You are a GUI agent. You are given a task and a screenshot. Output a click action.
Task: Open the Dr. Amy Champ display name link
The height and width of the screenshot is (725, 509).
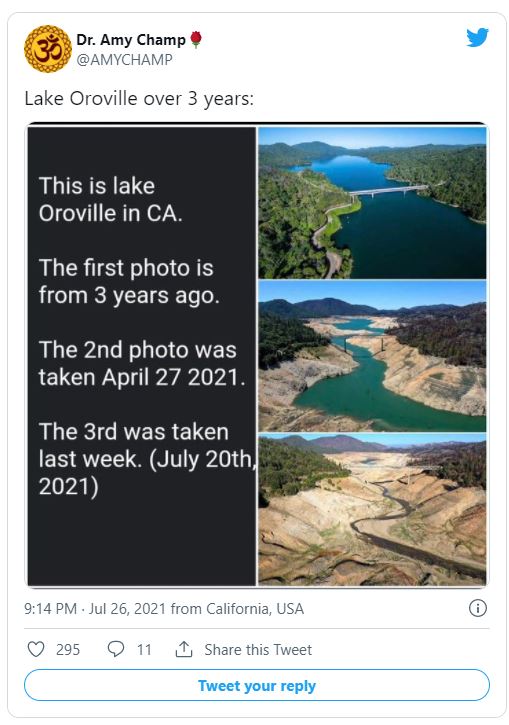coord(131,40)
